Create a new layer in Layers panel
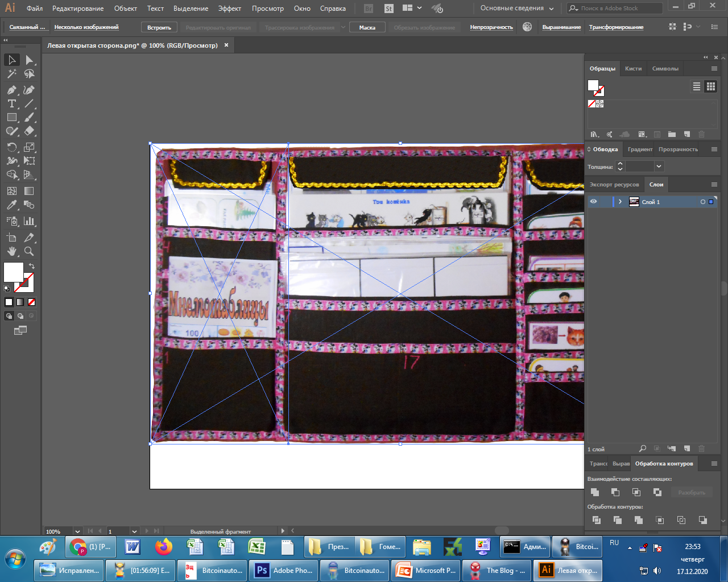The height and width of the screenshot is (582, 728). point(687,449)
